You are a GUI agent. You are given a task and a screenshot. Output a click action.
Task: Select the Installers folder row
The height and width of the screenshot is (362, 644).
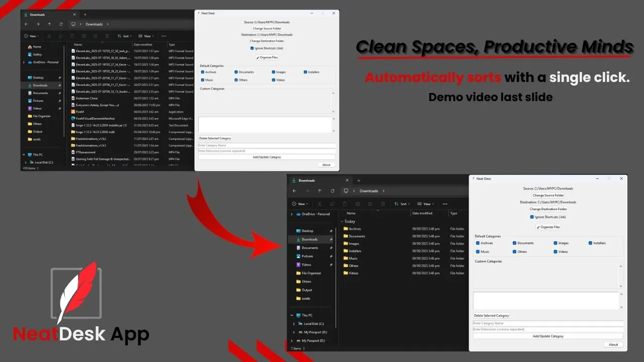pos(404,251)
